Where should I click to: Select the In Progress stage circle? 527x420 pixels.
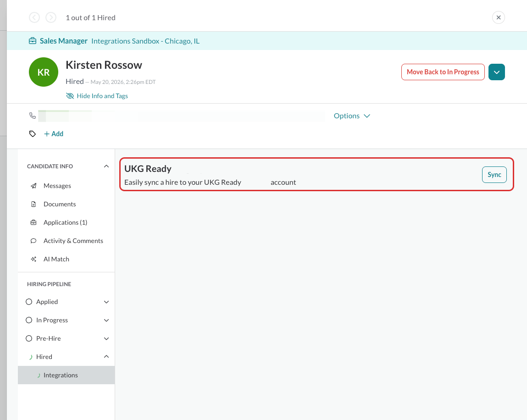point(29,320)
